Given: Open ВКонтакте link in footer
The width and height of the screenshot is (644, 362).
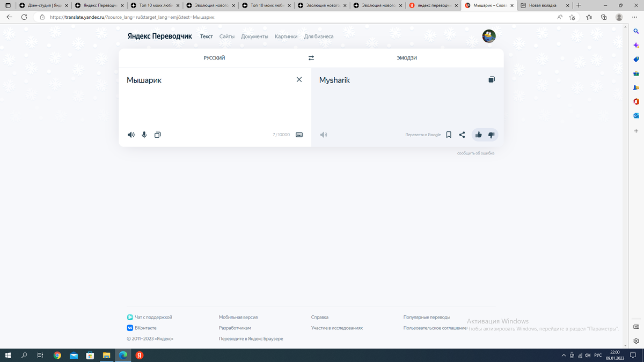Looking at the screenshot, I should 142,328.
